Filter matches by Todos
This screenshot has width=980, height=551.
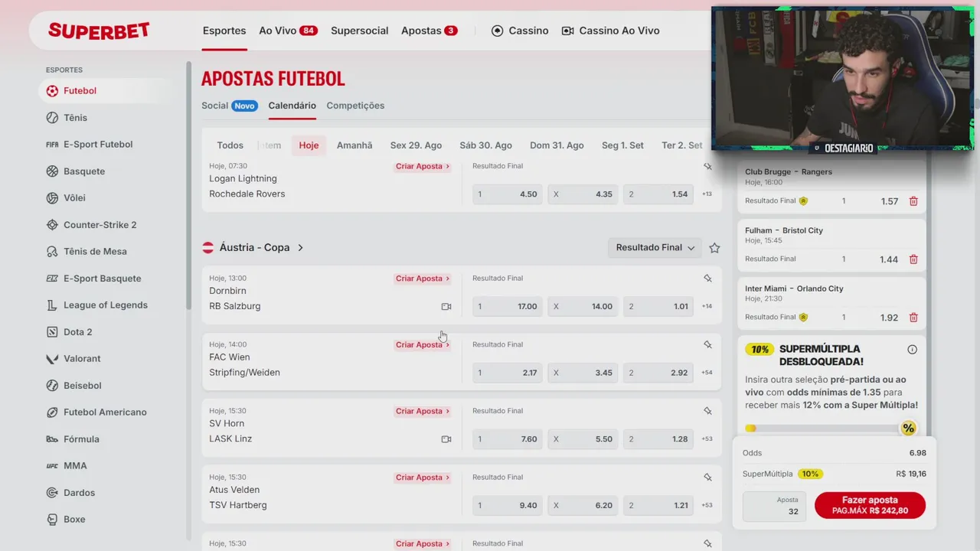click(x=230, y=145)
